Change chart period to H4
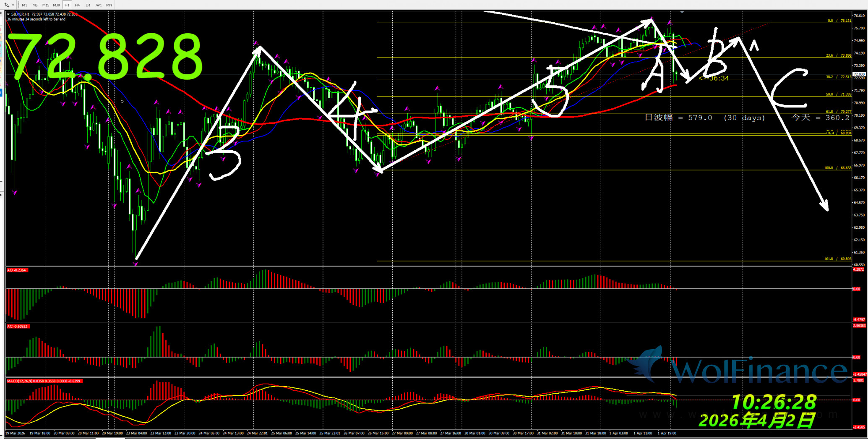The height and width of the screenshot is (439, 868). coord(77,5)
